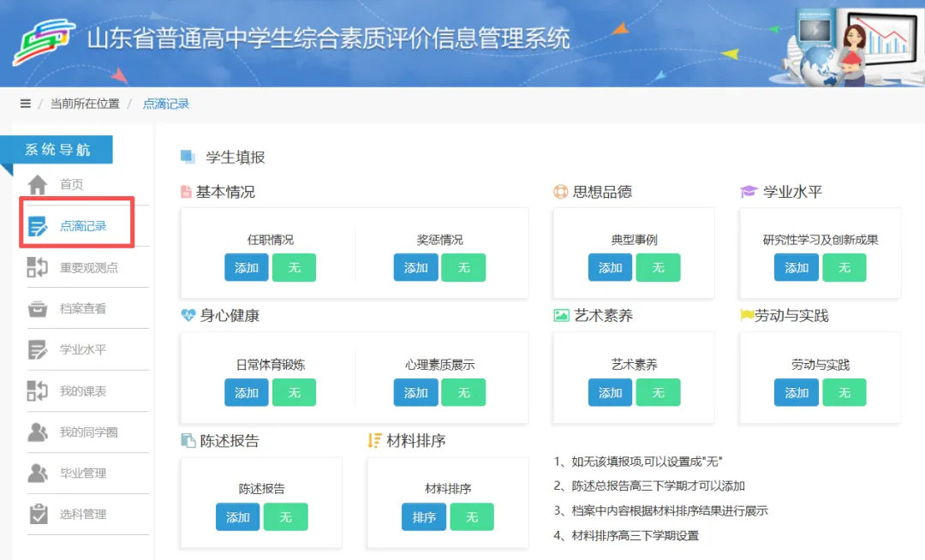925x560 pixels.
Task: Click 无 under 研究性学习及创新成果
Action: pos(844,268)
